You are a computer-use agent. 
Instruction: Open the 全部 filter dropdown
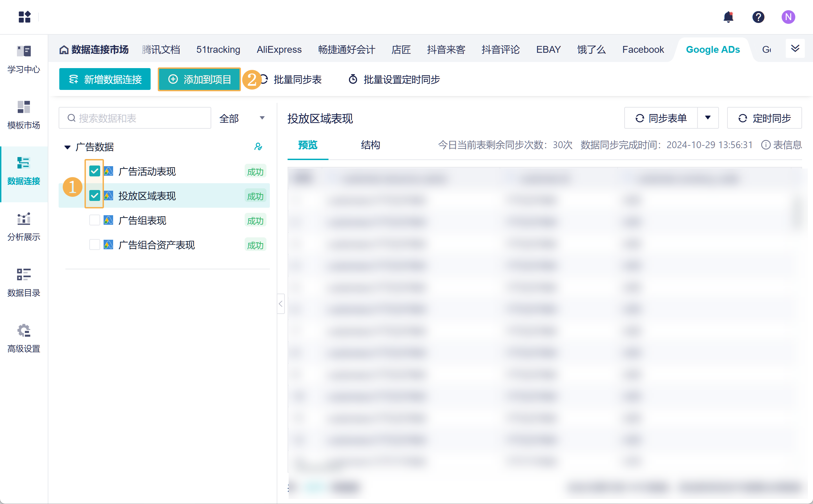click(242, 118)
